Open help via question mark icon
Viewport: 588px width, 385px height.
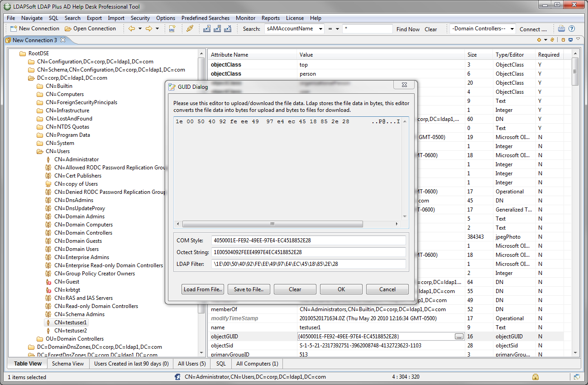tap(572, 29)
